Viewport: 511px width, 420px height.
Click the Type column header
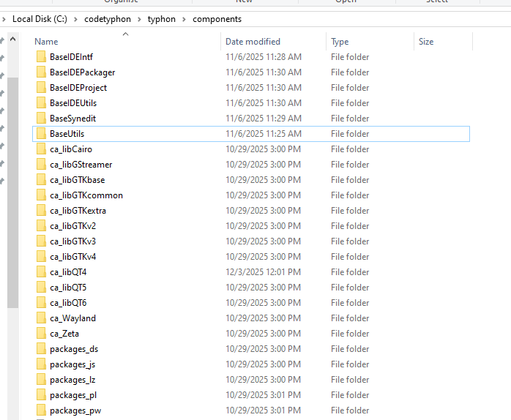point(340,42)
